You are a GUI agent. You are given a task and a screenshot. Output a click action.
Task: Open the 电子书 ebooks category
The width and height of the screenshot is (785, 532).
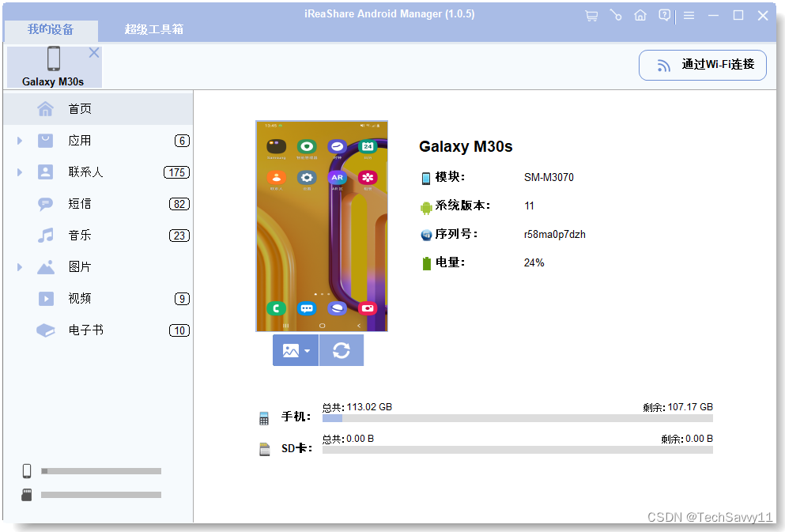(98, 330)
